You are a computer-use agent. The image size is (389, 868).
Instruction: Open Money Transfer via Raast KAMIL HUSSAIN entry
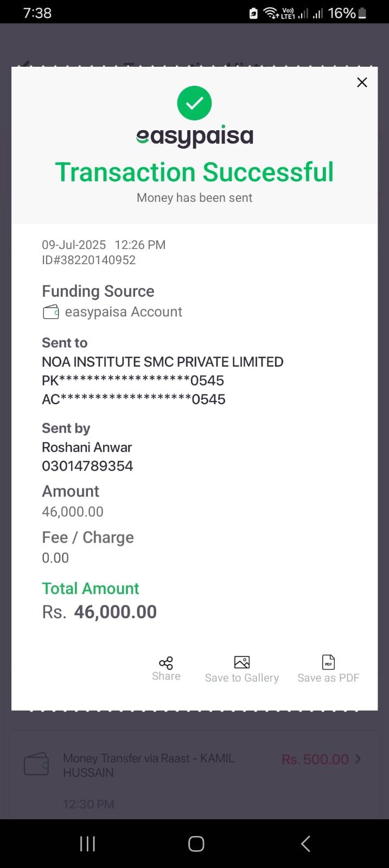pos(149,765)
